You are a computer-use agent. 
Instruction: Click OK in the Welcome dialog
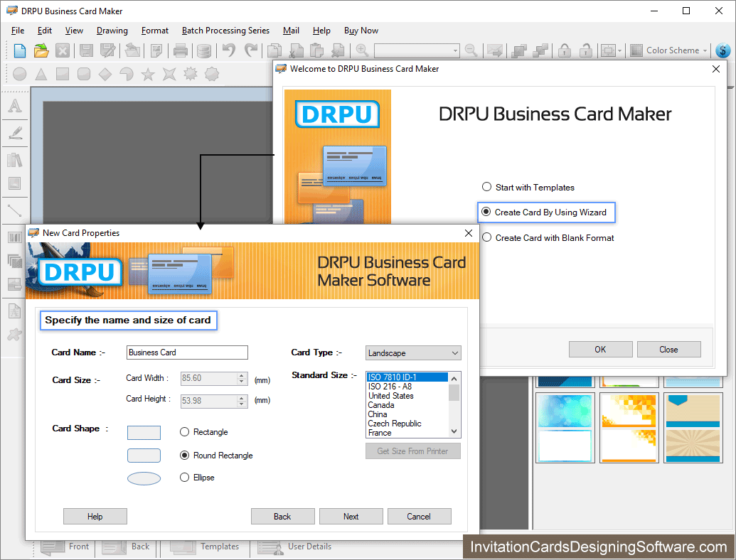pos(600,350)
